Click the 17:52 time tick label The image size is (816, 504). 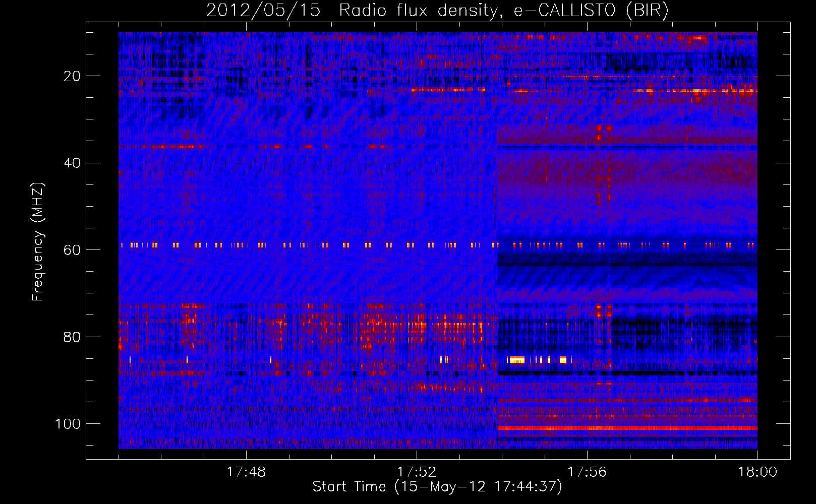coord(417,472)
